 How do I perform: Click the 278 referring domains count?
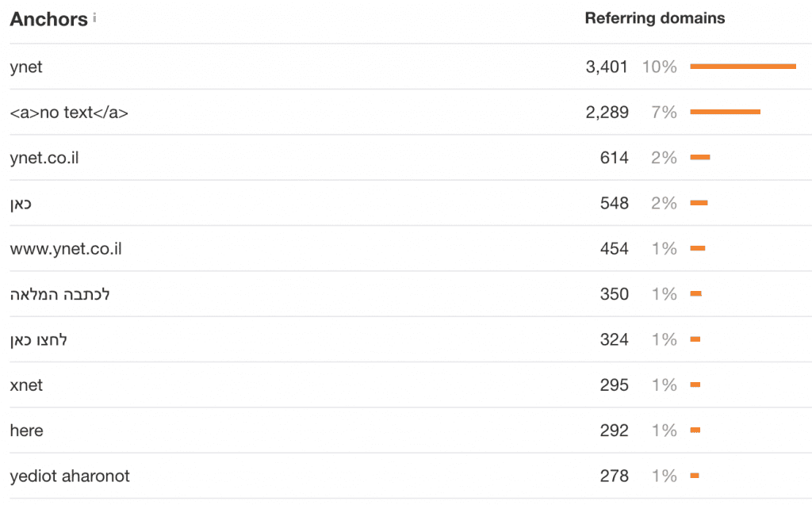pyautogui.click(x=614, y=476)
